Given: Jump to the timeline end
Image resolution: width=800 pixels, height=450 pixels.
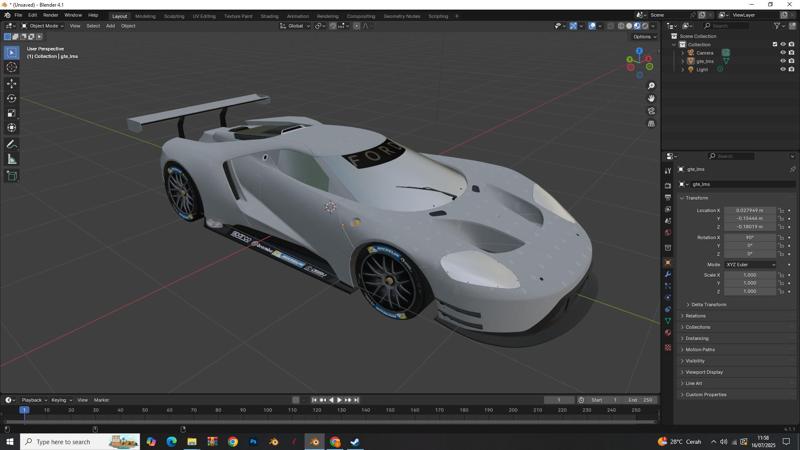Looking at the screenshot, I should tap(357, 400).
